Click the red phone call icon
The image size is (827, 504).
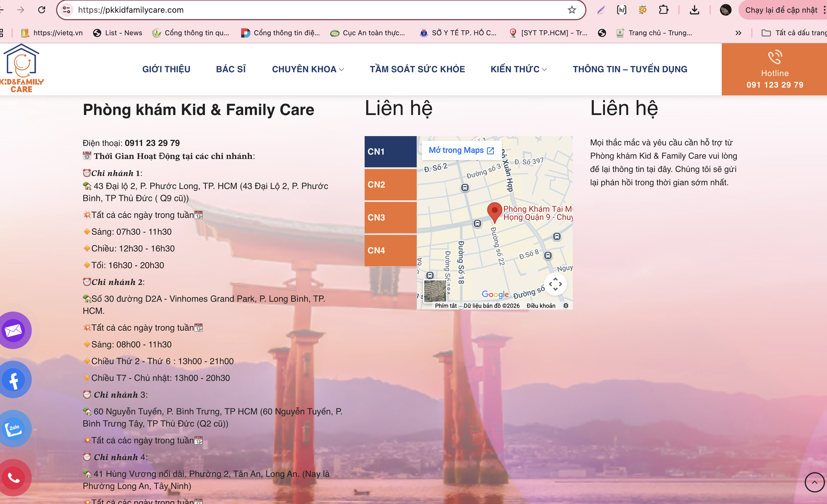click(13, 477)
